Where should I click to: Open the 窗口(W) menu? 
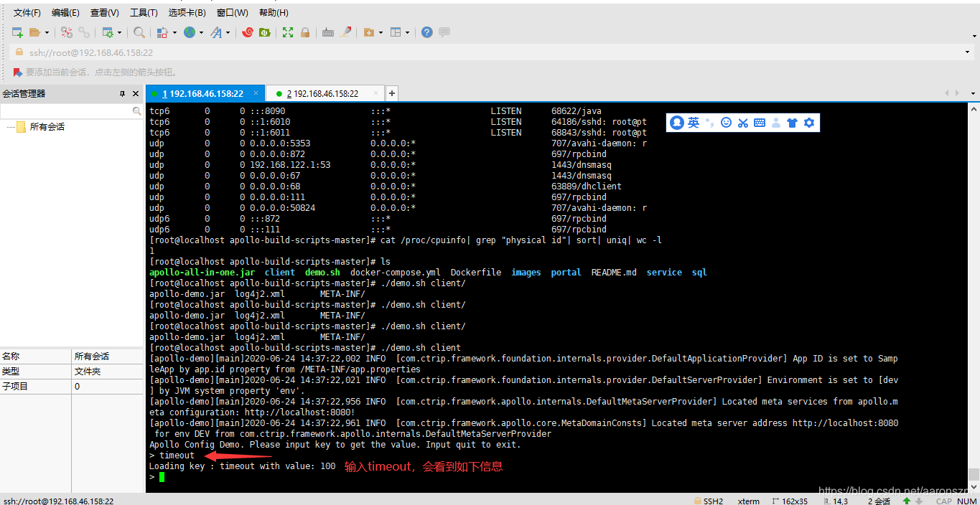(x=233, y=13)
